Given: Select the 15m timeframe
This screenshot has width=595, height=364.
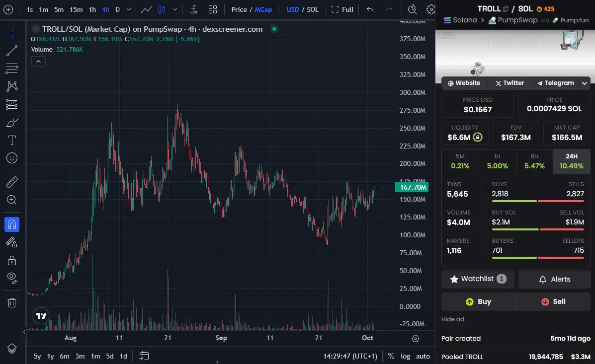Looking at the screenshot, I should 76,9.
